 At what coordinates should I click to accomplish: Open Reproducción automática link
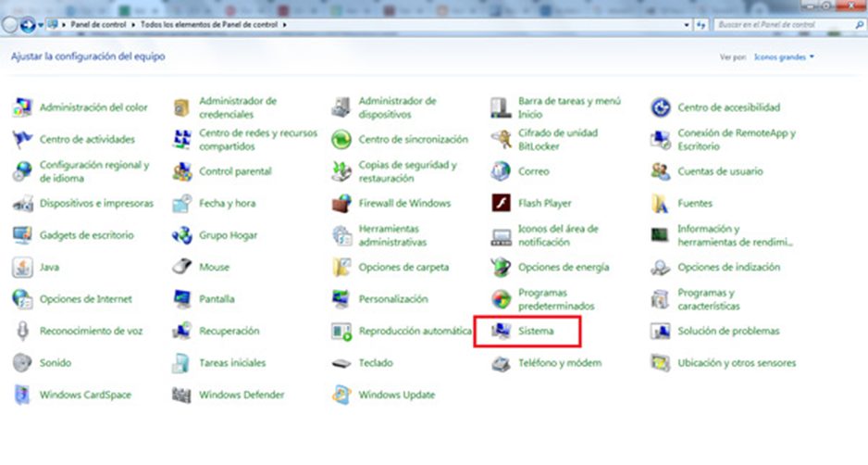[415, 331]
